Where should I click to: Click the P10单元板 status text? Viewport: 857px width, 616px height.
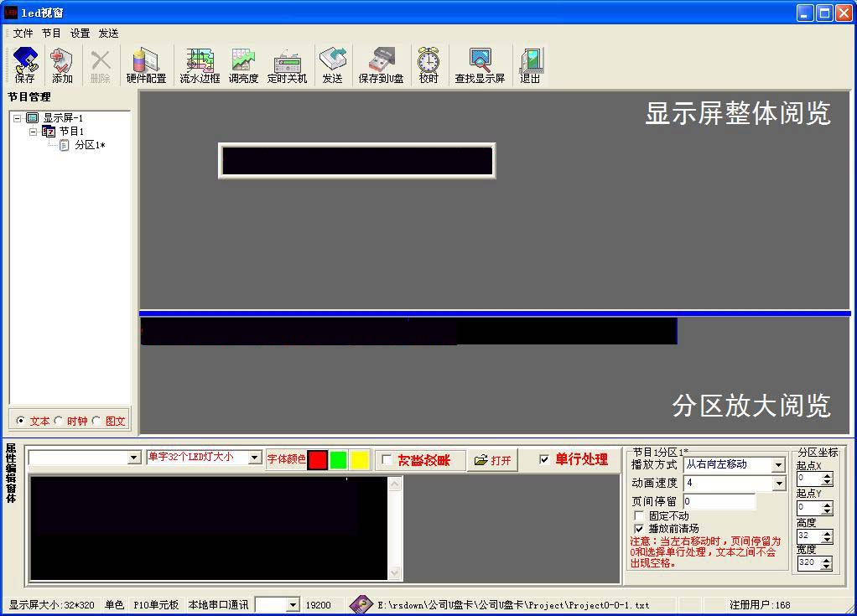point(156,605)
